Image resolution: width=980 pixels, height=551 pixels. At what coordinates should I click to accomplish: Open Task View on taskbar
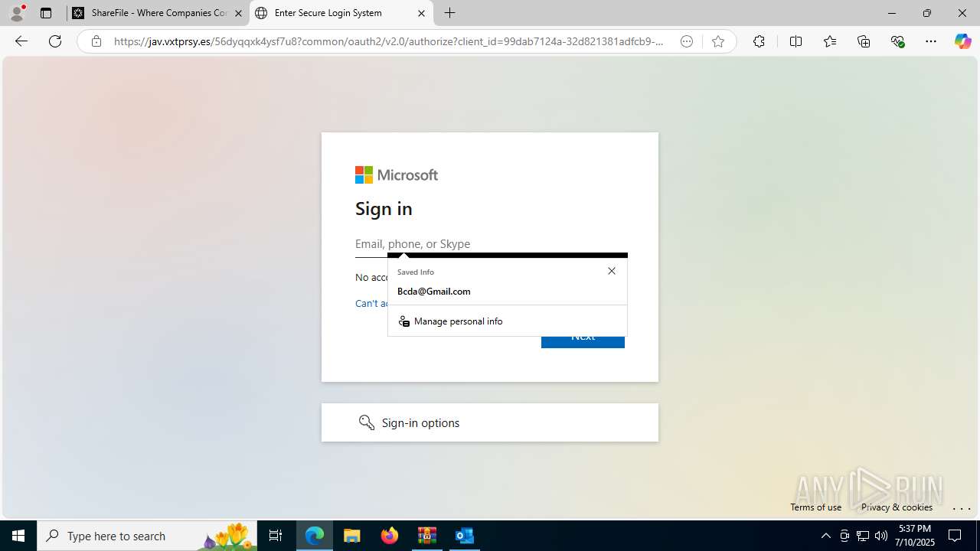pos(276,536)
